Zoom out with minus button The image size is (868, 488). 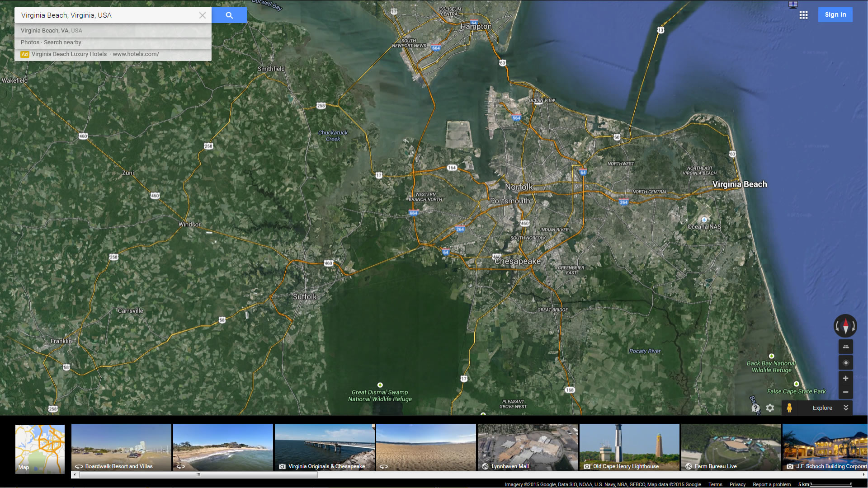[x=845, y=392]
